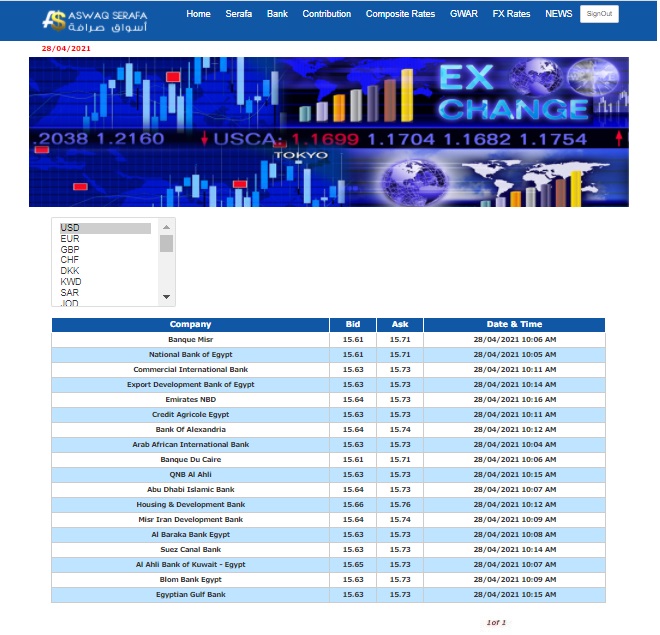
Task: Select Suez Canal Bank
Action: tap(191, 550)
